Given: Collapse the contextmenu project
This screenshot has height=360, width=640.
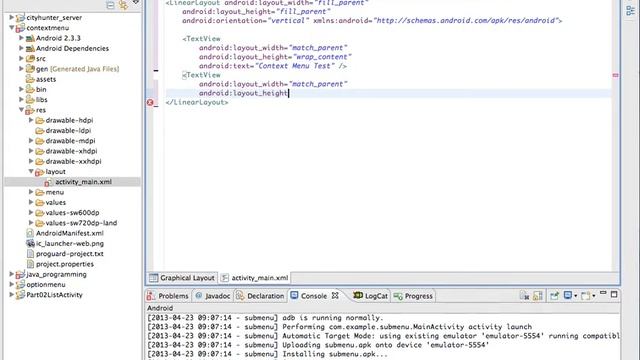Looking at the screenshot, I should click(11, 28).
